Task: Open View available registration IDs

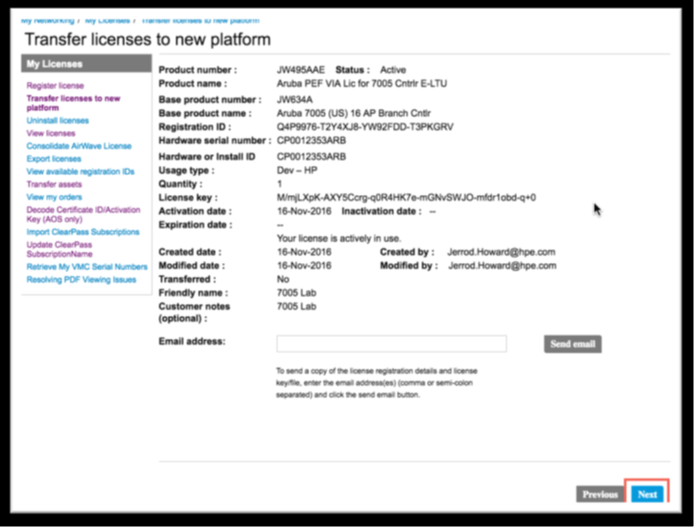Action: [x=80, y=172]
